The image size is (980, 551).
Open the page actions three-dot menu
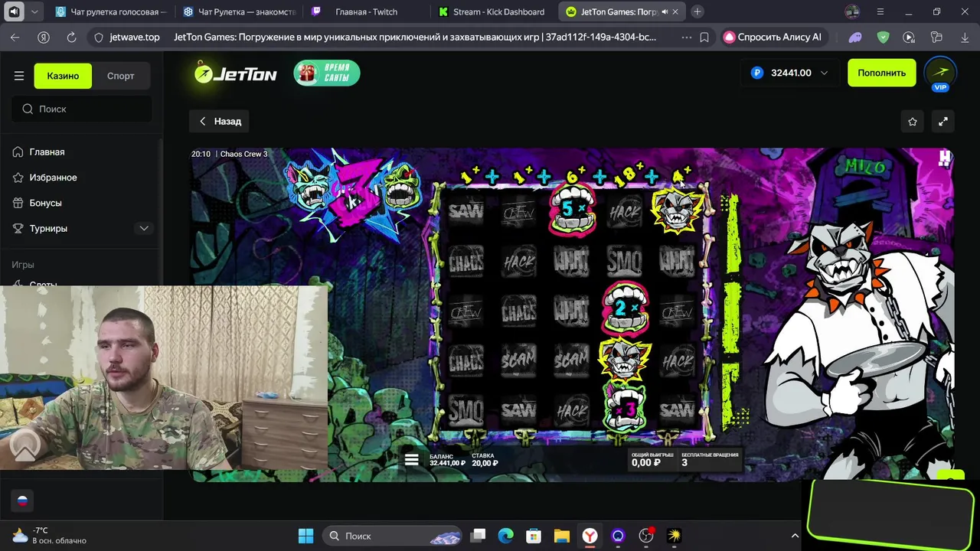coord(686,37)
